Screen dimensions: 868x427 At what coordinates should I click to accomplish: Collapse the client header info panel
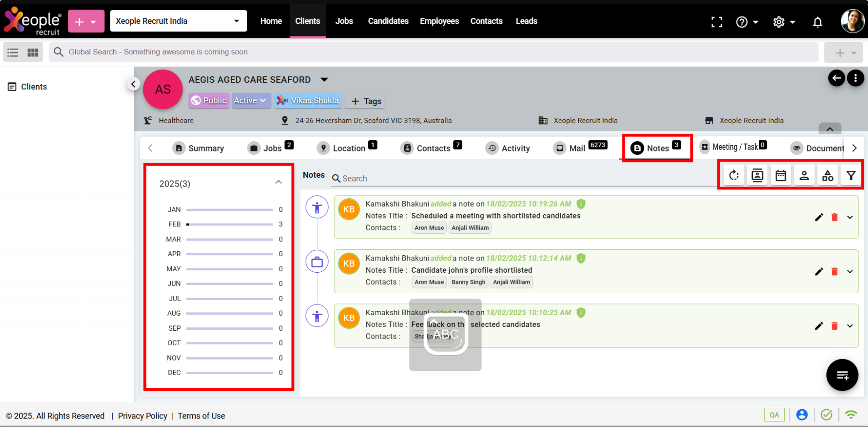coord(830,129)
